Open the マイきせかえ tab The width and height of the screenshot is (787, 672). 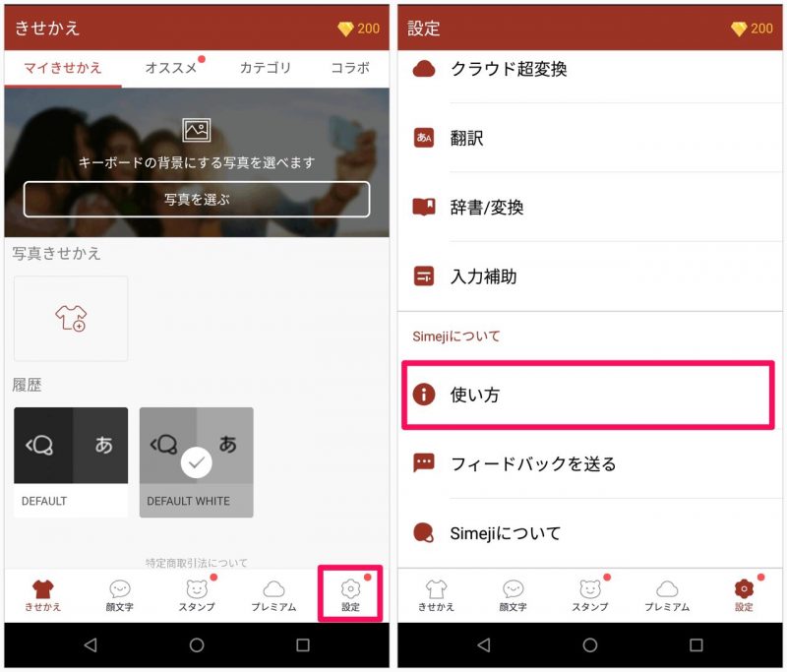tap(63, 68)
